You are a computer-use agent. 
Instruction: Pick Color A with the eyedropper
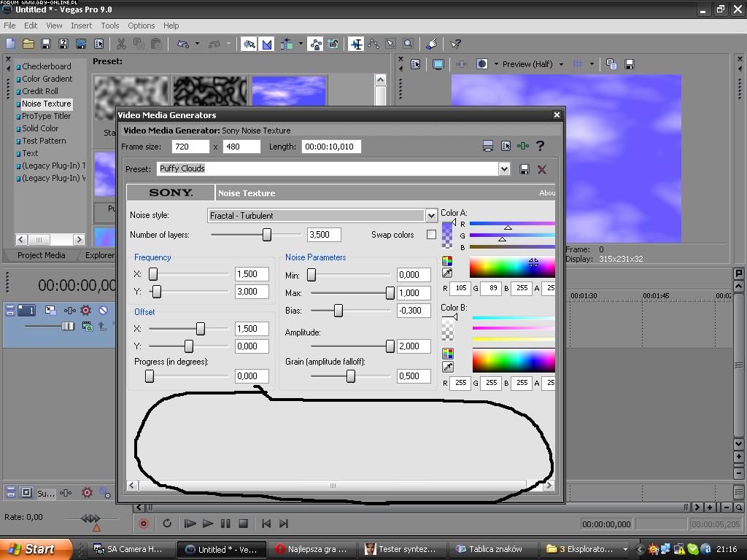point(447,273)
